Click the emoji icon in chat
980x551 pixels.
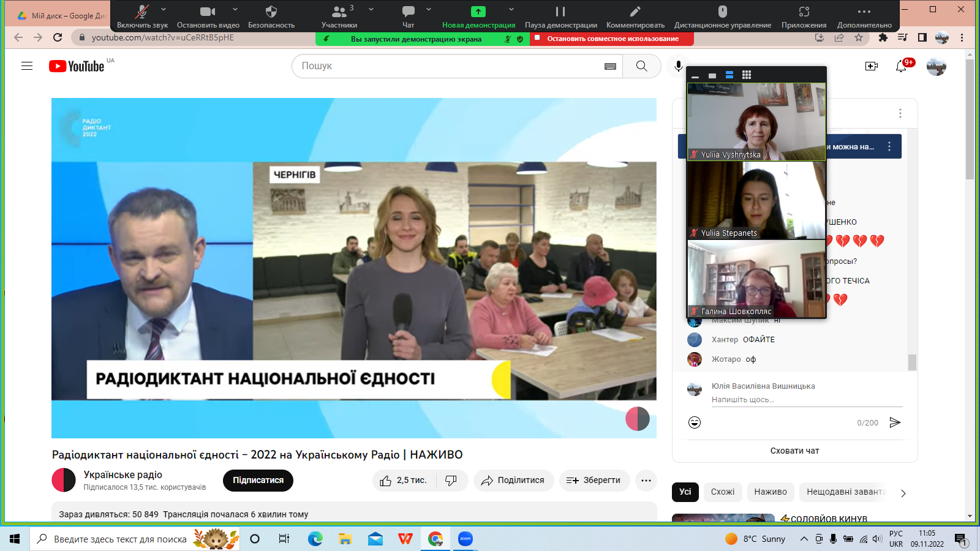pyautogui.click(x=695, y=422)
